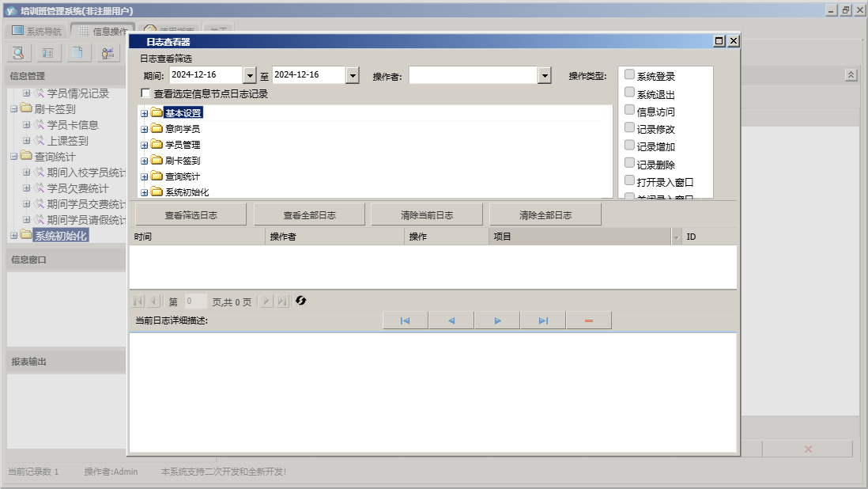Screen dimensions: 868x489
Task: Check the 信息访问 operation type
Action: pos(629,110)
